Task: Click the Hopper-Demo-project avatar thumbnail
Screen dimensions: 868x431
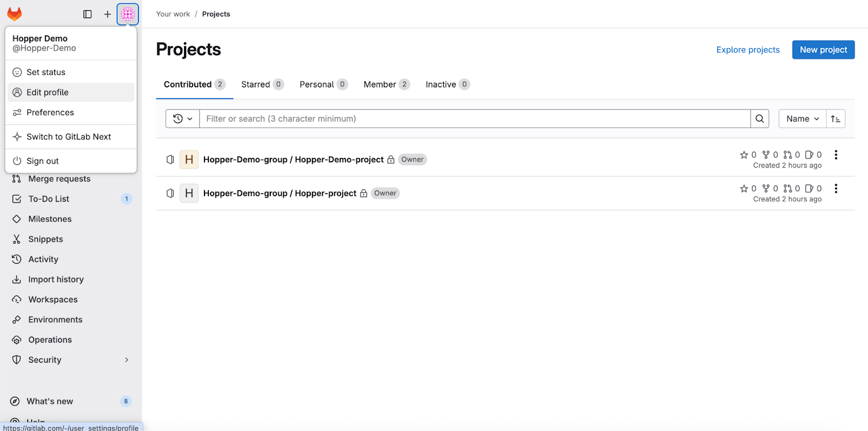Action: tap(189, 160)
